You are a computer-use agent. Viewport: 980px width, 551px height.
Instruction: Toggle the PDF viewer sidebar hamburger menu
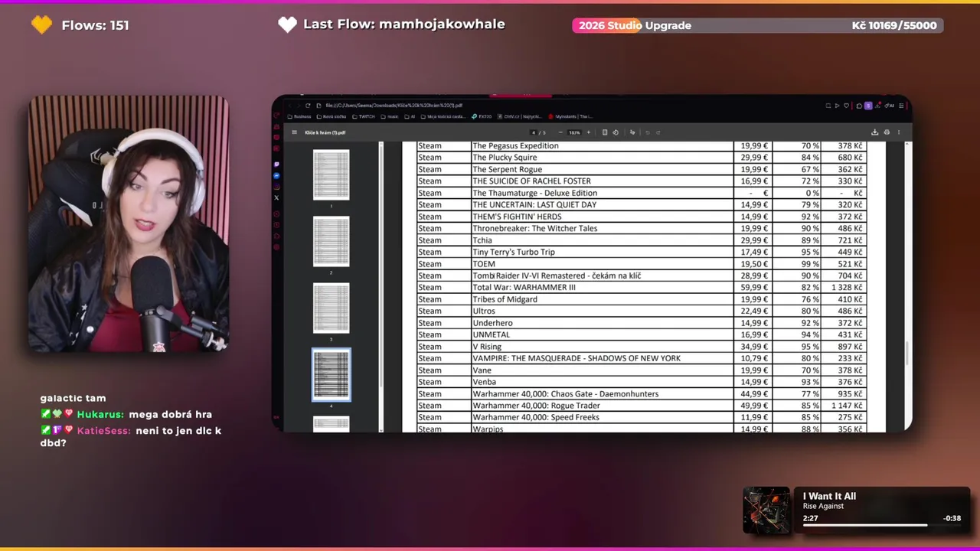294,132
